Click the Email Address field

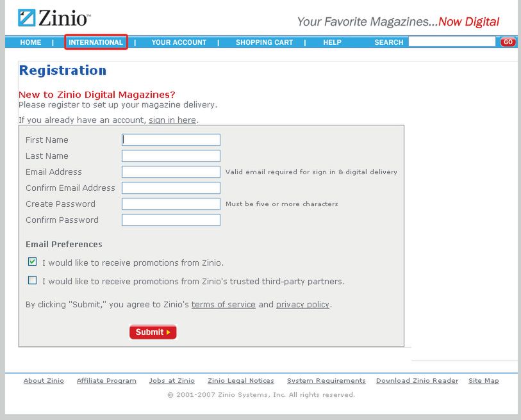171,172
